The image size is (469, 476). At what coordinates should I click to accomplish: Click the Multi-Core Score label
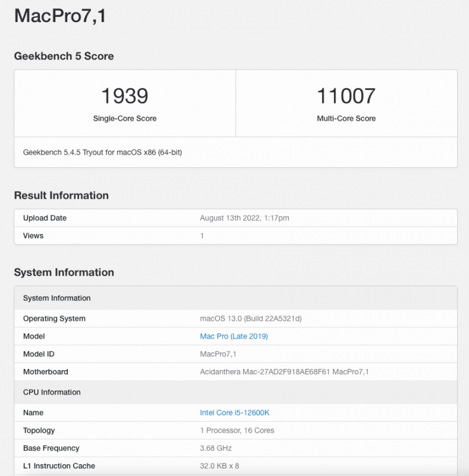click(346, 118)
